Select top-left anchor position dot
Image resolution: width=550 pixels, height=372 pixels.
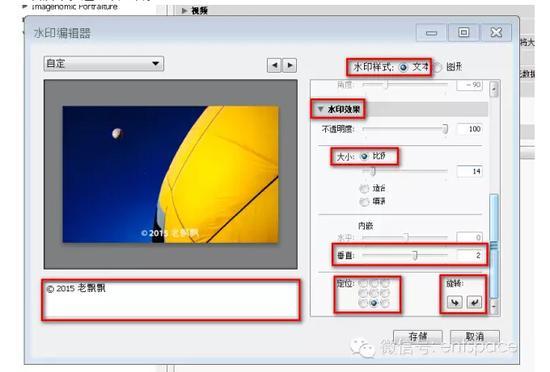tap(363, 283)
